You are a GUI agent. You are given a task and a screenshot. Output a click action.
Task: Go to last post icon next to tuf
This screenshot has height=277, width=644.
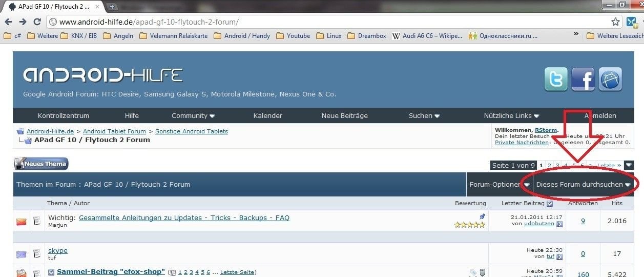point(559,256)
